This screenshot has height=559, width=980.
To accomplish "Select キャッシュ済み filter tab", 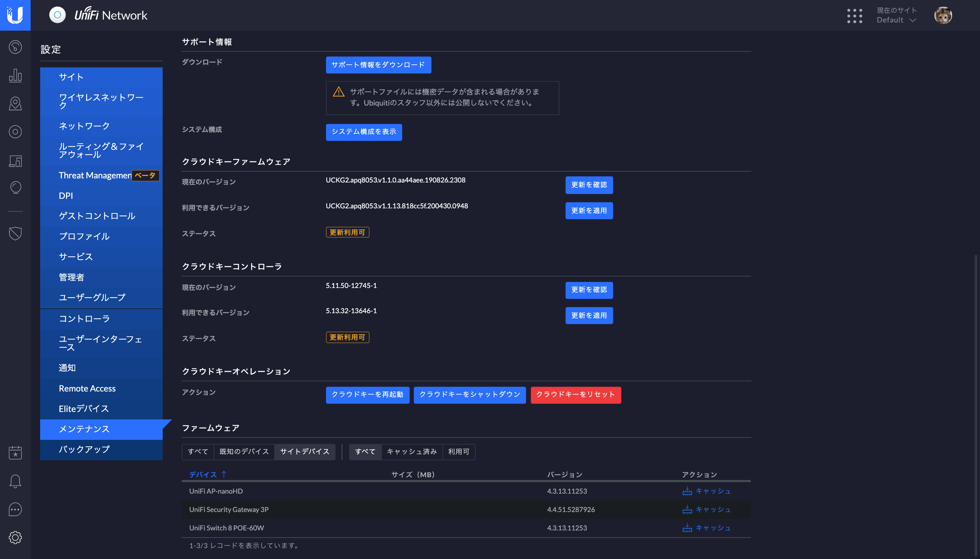I will point(412,452).
